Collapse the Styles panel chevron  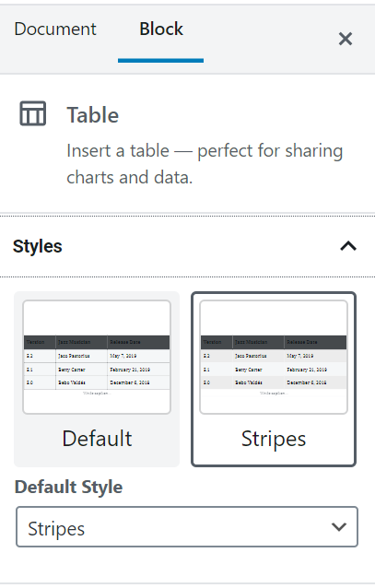(x=348, y=246)
